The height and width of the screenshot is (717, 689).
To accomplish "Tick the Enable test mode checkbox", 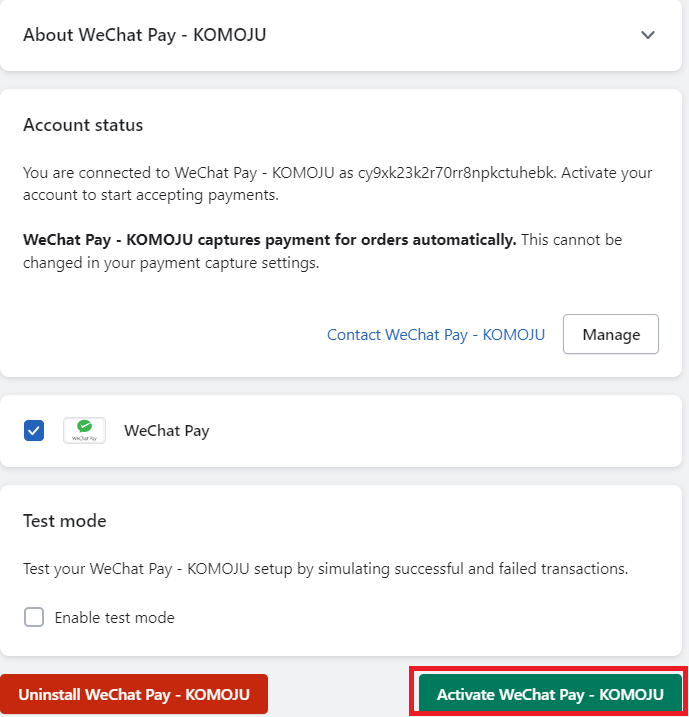I will coord(34,617).
